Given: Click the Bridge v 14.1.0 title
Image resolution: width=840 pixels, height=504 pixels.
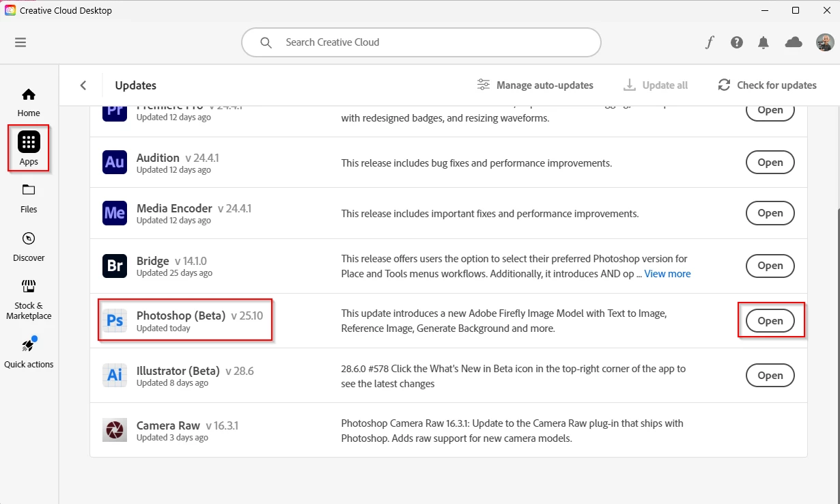Looking at the screenshot, I should (x=171, y=261).
